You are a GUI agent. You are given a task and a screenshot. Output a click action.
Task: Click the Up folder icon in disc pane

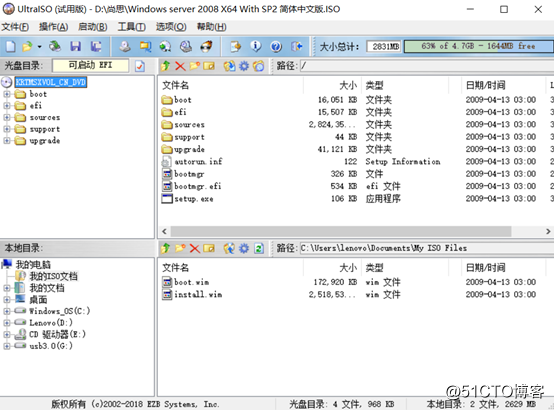tap(165, 66)
